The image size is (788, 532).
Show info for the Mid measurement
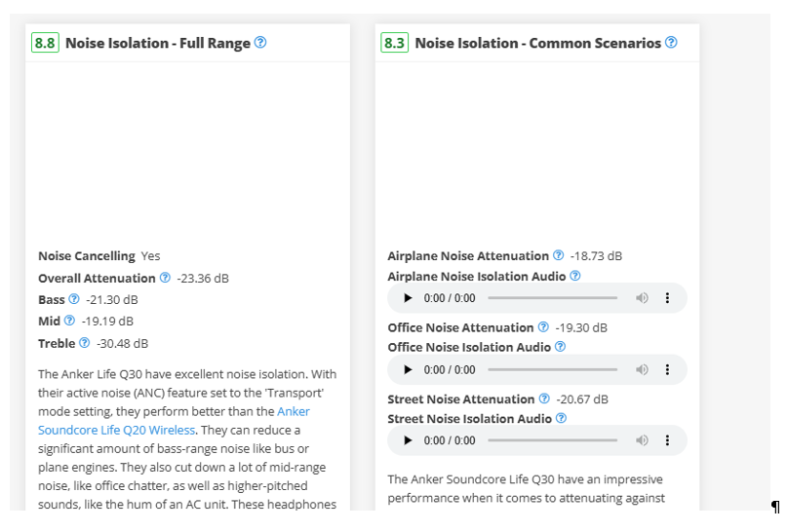pyautogui.click(x=69, y=321)
